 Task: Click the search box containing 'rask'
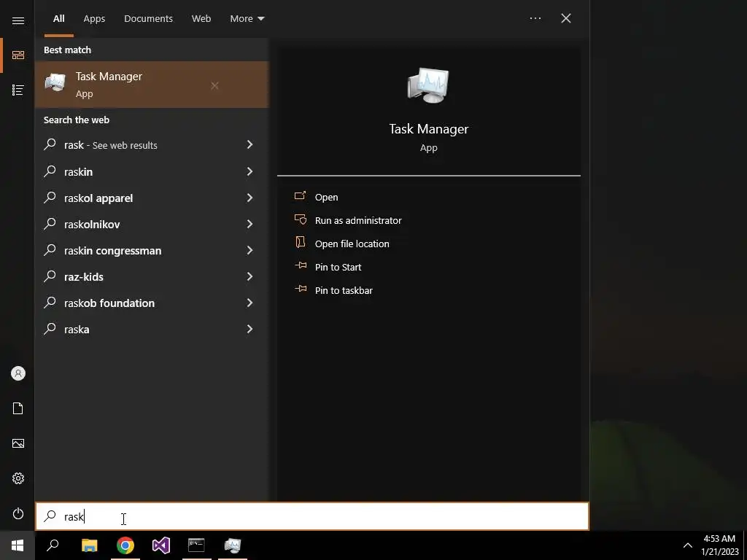(312, 516)
